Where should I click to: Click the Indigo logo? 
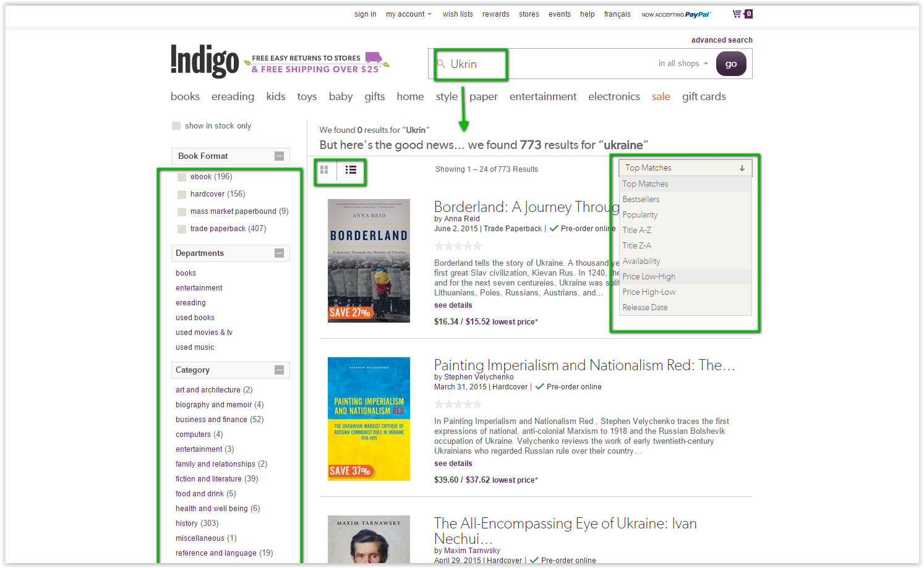tap(205, 61)
